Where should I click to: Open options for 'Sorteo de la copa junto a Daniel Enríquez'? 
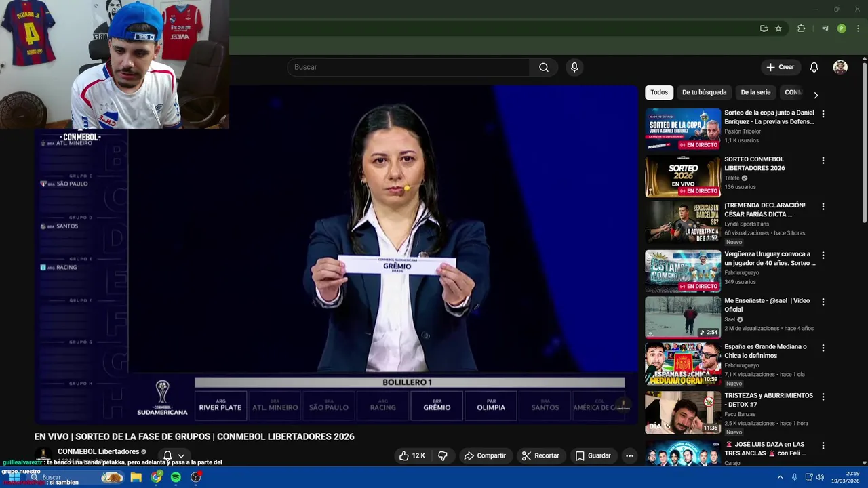pos(823,114)
